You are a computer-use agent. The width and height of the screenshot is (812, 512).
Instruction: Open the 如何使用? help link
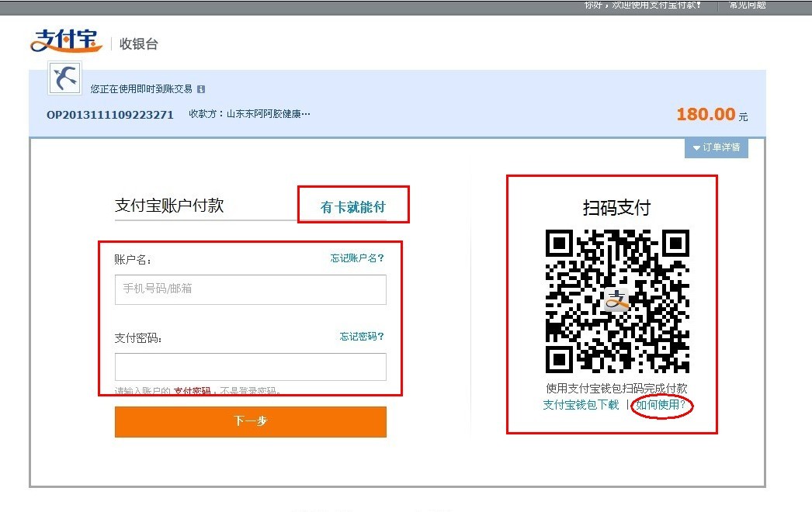(661, 405)
